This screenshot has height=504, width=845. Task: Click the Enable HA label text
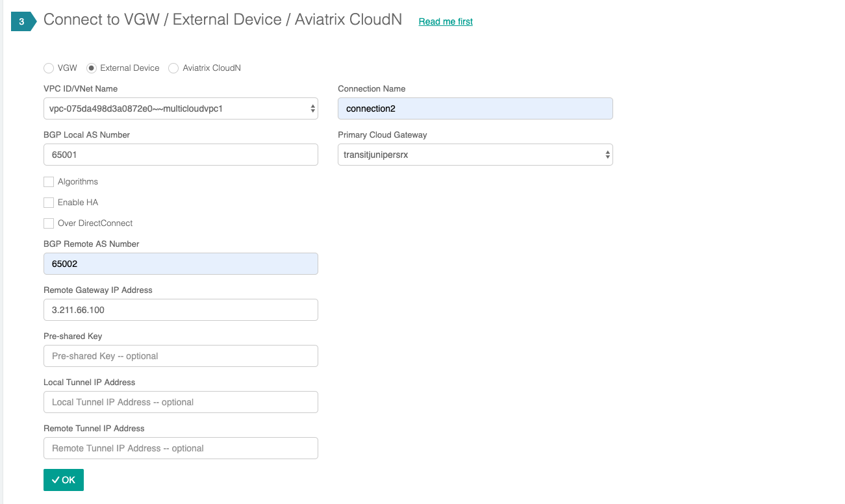pyautogui.click(x=78, y=203)
